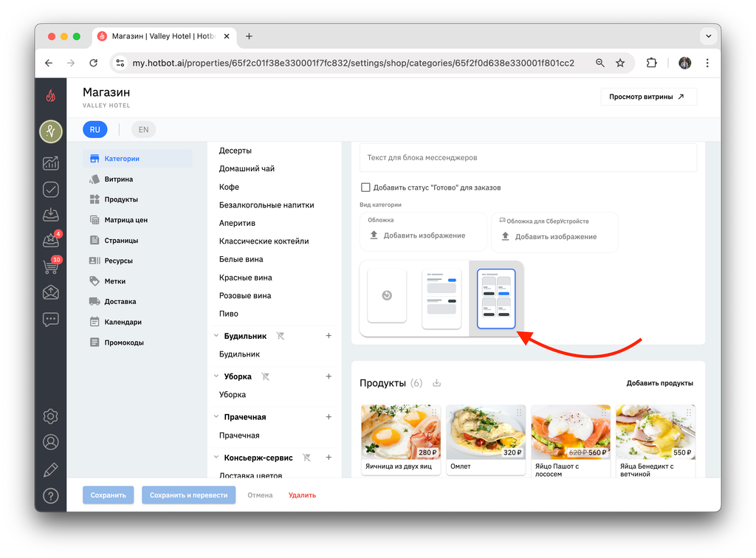Collapse the Прачечная category group
Screen dimensions: 756x558
coord(216,417)
